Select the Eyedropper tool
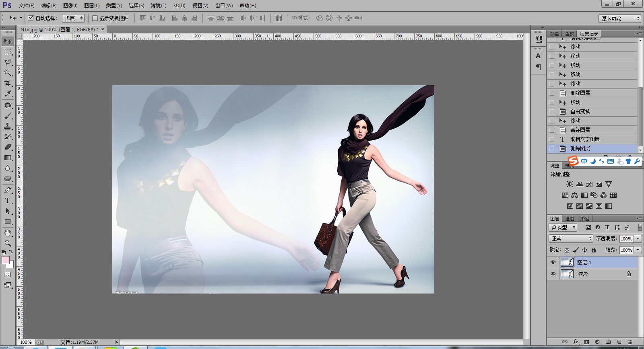Screen dimensions: 644x349 (8, 93)
